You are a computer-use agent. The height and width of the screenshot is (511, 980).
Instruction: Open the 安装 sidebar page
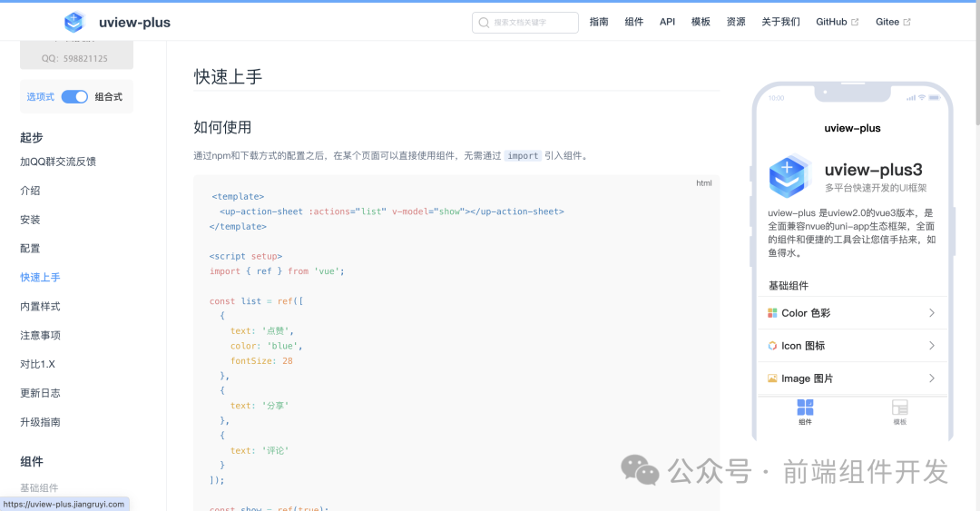(30, 220)
